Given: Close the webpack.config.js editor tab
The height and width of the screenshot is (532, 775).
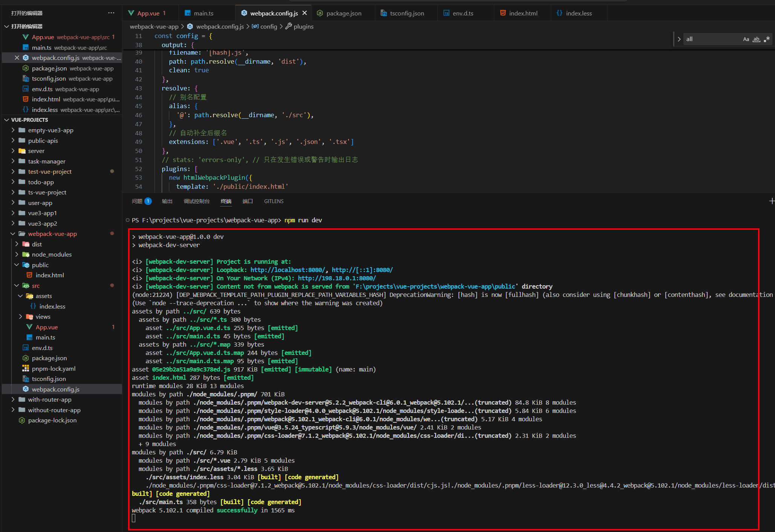Looking at the screenshot, I should [x=305, y=13].
